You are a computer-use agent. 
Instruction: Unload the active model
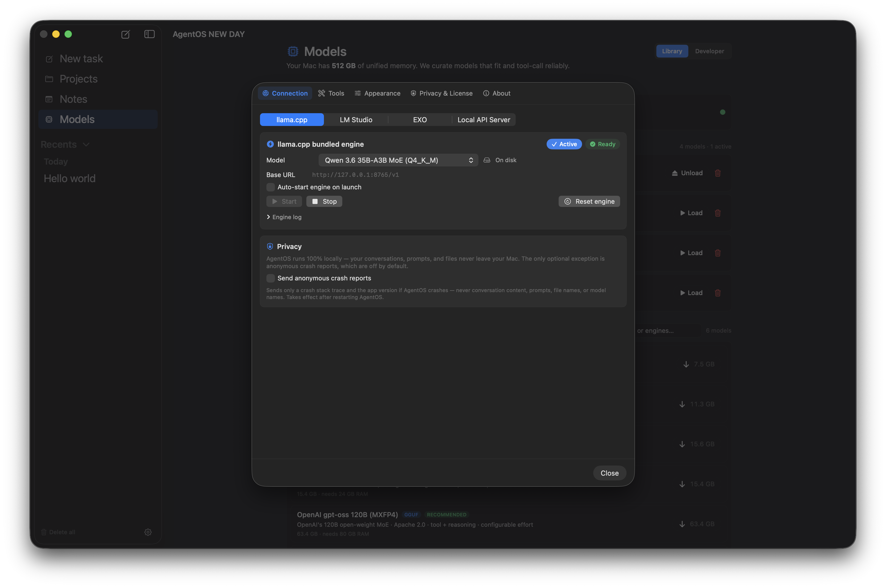[x=687, y=173]
